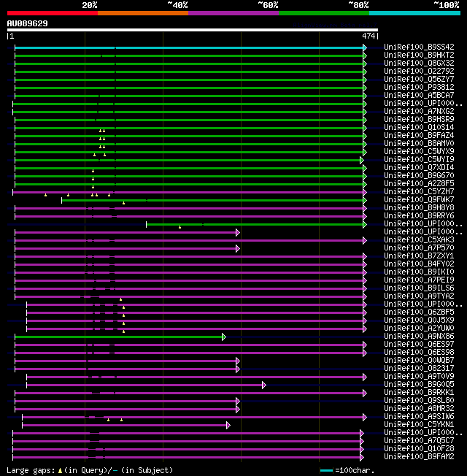The height and width of the screenshot is (476, 467).
Task: Click the UniRef100_Q9SL80 hit
Action: coord(419,401)
